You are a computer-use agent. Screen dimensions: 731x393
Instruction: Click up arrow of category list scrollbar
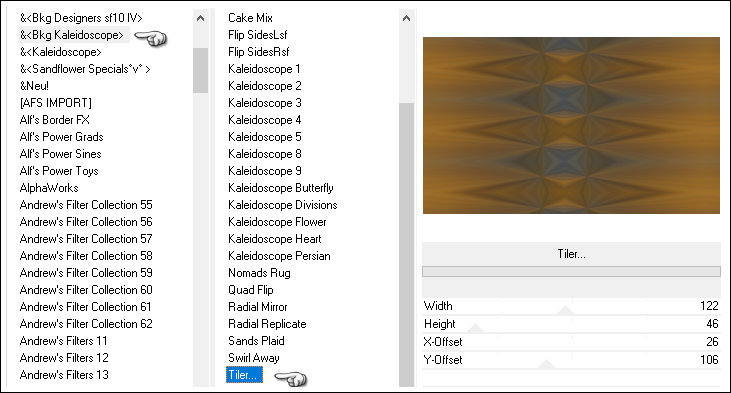tap(200, 19)
